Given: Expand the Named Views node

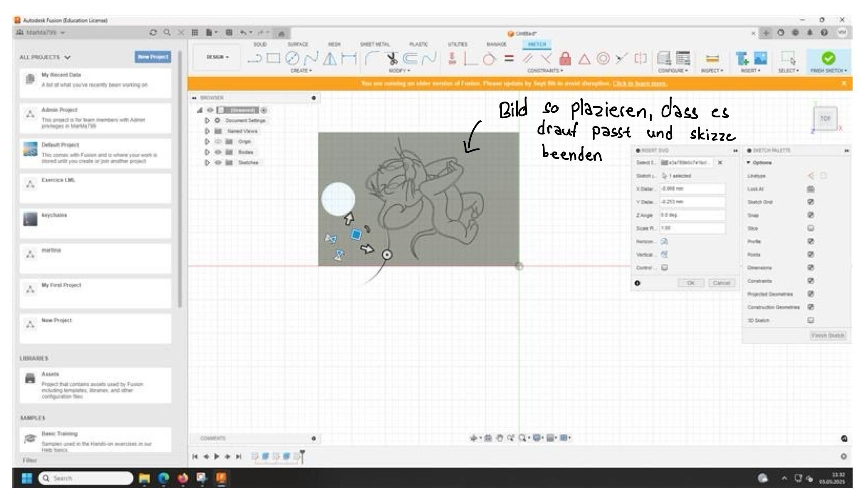Looking at the screenshot, I should [207, 131].
